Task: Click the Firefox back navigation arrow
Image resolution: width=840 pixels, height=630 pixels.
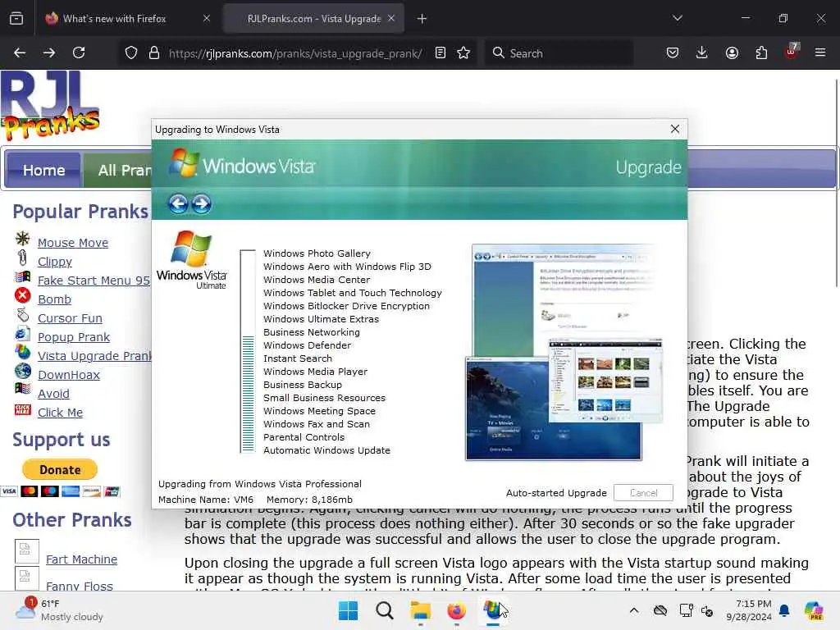Action: pyautogui.click(x=20, y=52)
